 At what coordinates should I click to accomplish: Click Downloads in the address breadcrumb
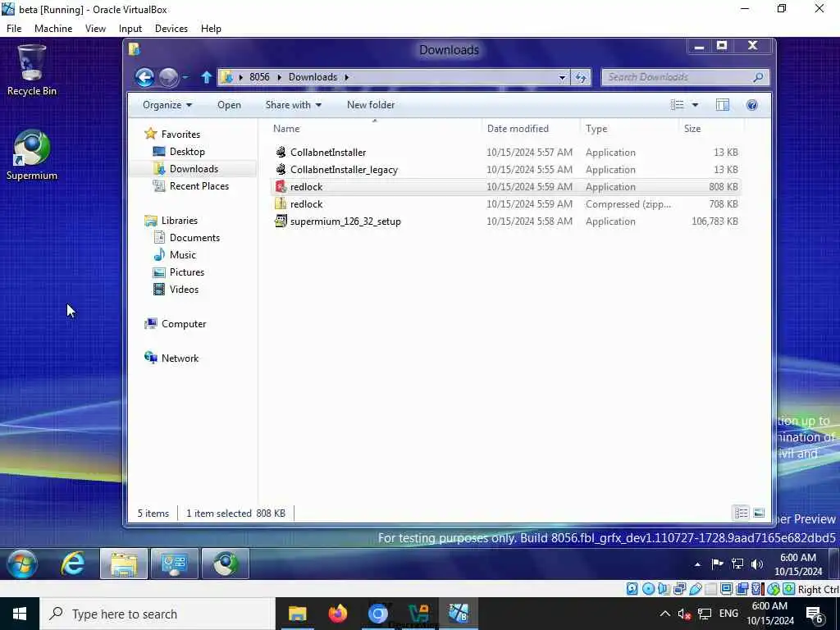tap(313, 77)
